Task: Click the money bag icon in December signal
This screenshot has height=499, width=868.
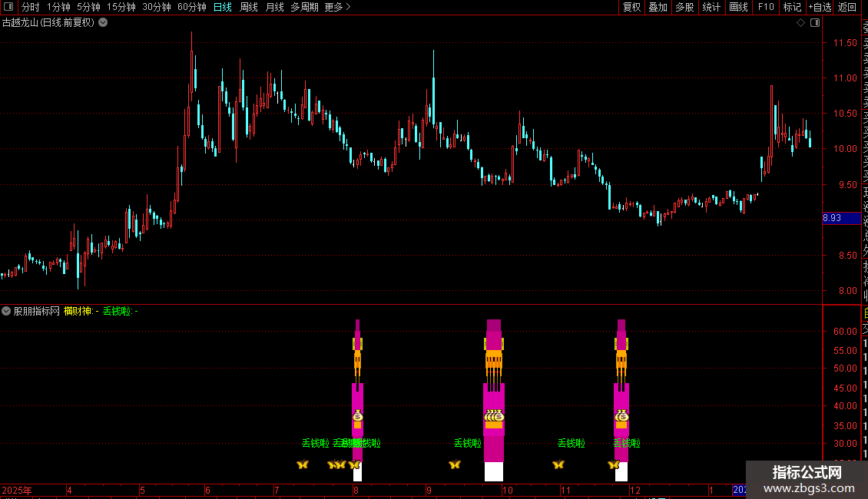Action: pos(621,416)
